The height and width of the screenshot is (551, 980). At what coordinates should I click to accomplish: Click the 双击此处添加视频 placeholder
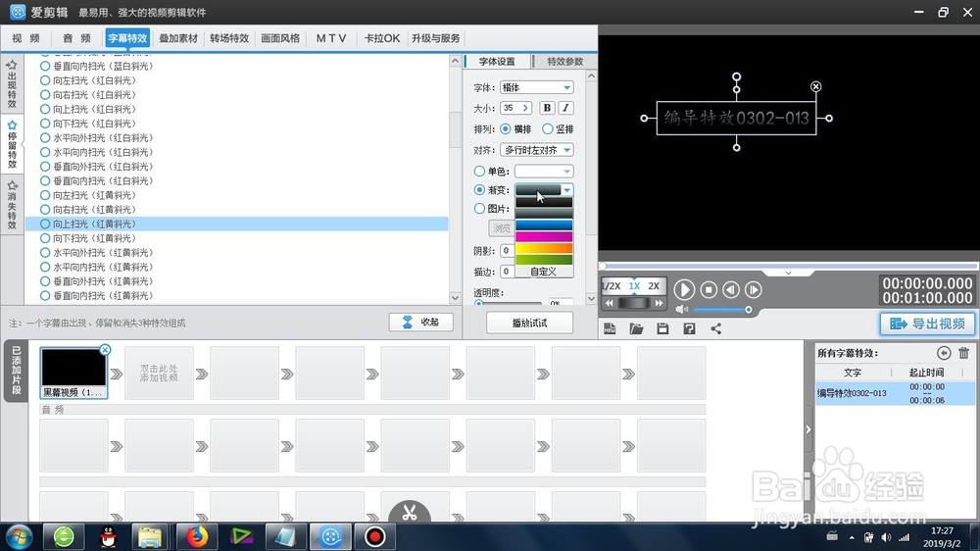(x=159, y=374)
